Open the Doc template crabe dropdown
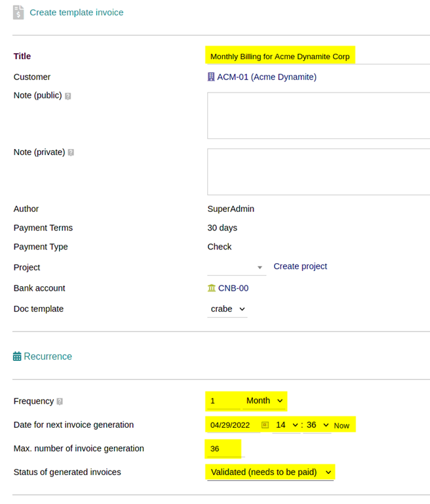Image resolution: width=430 pixels, height=504 pixels. 227,309
